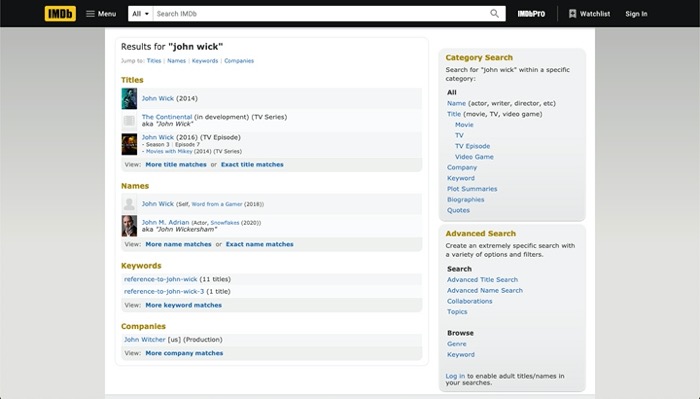Jump to the Companies section
700x399 pixels.
239,61
